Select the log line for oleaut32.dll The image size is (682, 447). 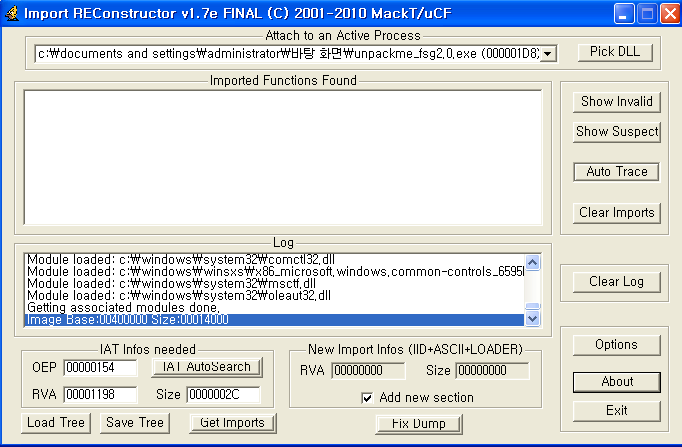click(274, 296)
